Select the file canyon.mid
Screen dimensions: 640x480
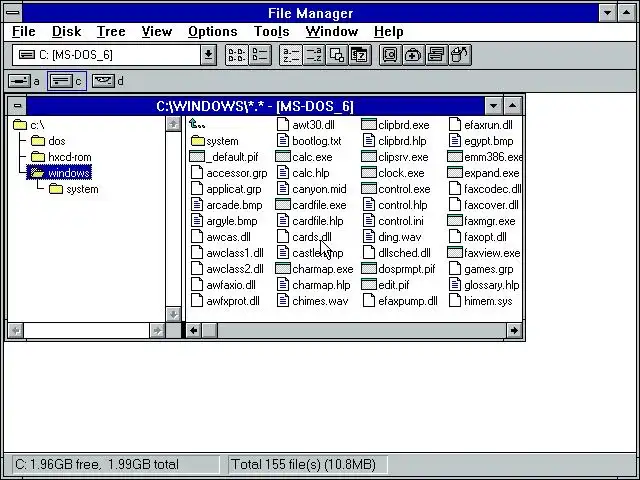click(312, 189)
